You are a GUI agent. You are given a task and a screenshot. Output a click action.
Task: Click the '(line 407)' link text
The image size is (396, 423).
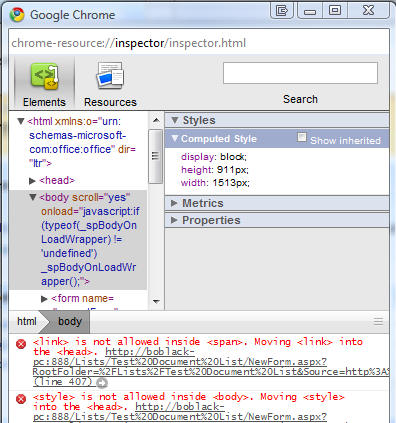click(62, 381)
